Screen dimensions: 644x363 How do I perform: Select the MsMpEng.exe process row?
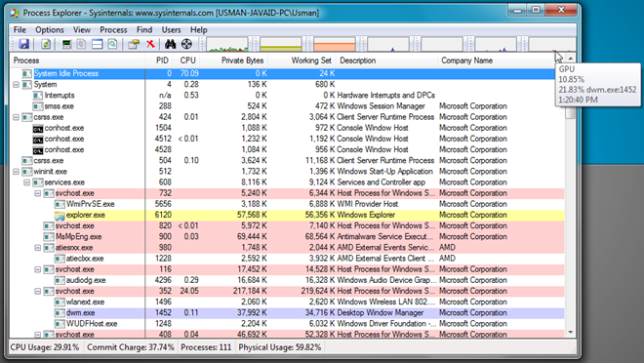(x=287, y=237)
